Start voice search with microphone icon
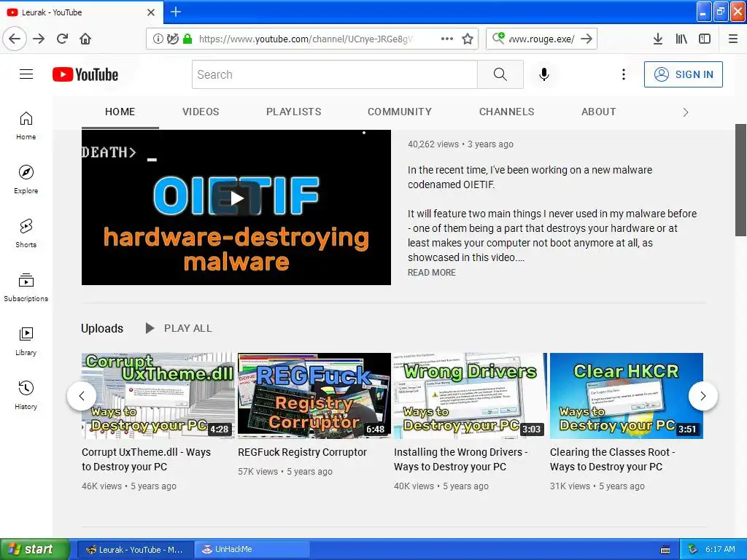 click(544, 74)
